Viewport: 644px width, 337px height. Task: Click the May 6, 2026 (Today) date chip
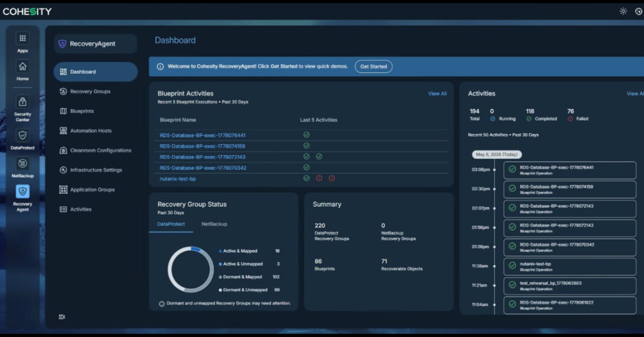click(496, 154)
